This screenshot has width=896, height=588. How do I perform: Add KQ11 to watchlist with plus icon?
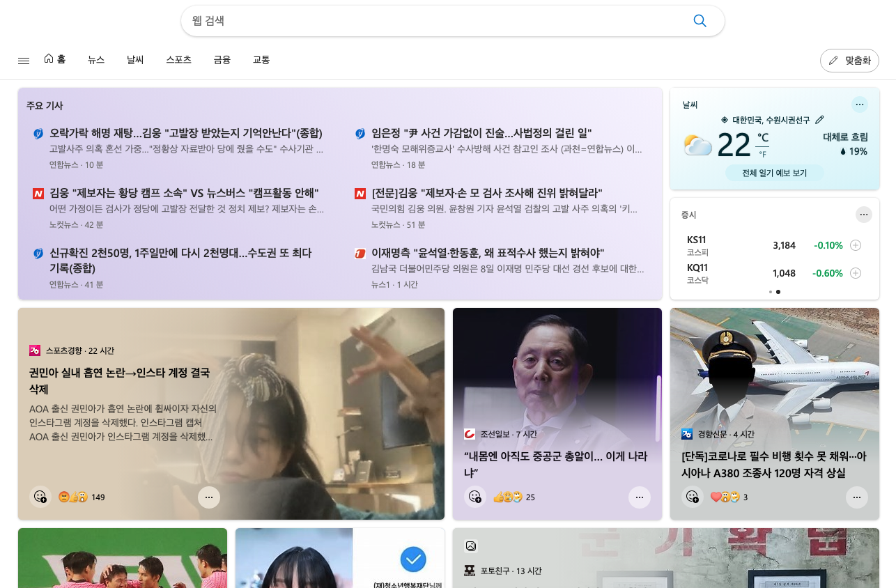(x=856, y=273)
